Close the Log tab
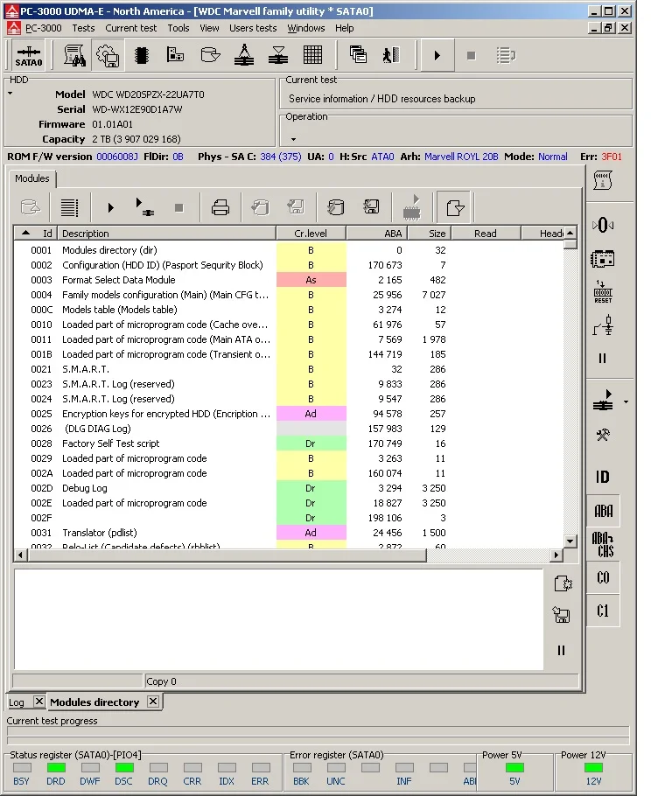The width and height of the screenshot is (672, 796). (38, 702)
